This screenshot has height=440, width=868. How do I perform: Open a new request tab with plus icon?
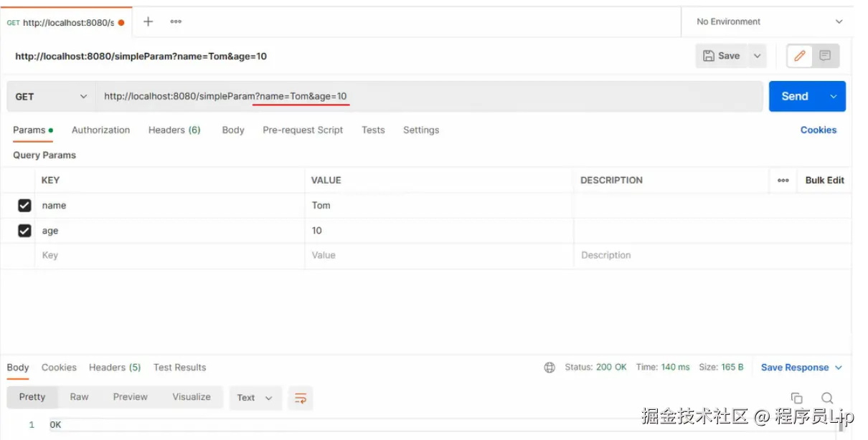[x=148, y=21]
